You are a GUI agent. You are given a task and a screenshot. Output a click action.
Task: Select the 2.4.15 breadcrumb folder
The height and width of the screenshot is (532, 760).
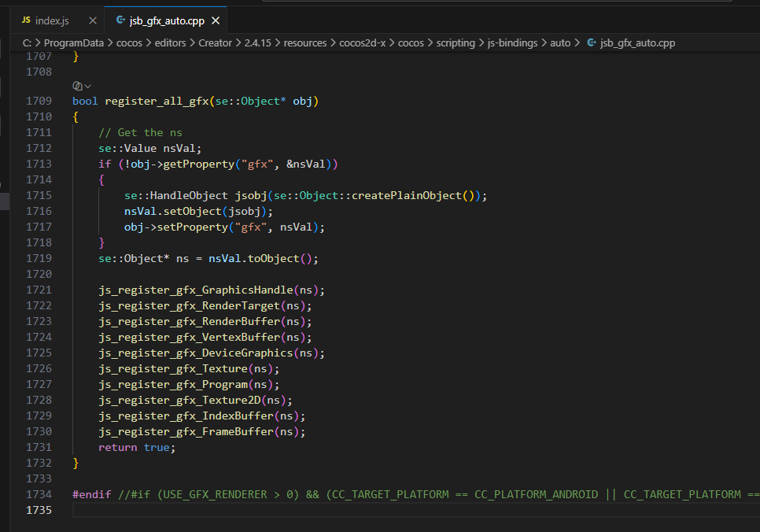coord(257,42)
